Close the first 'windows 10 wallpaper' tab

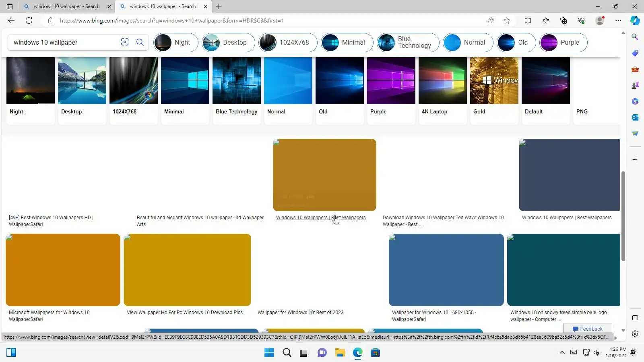109,6
